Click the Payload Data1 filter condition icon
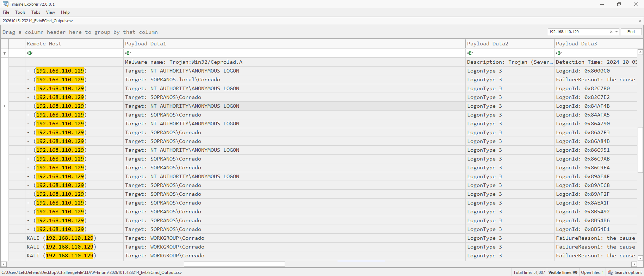 (128, 53)
